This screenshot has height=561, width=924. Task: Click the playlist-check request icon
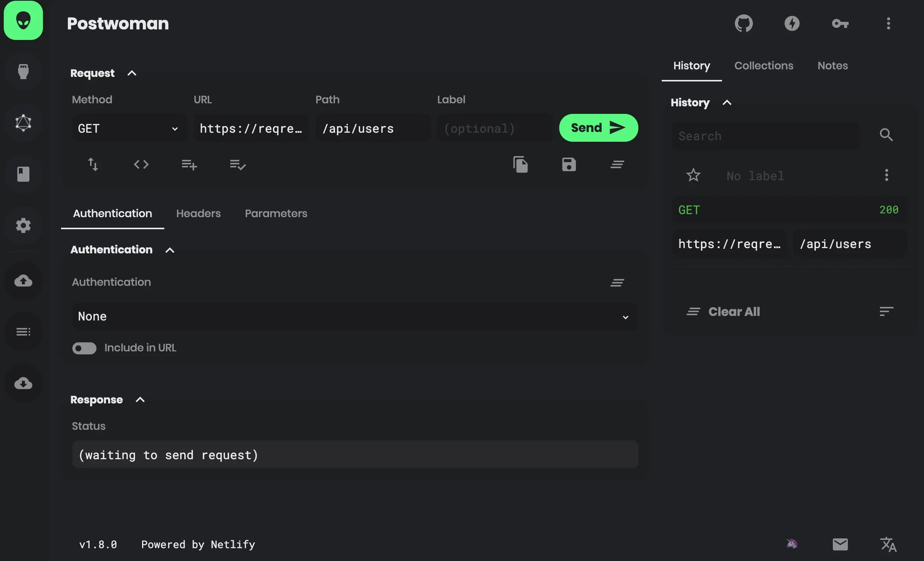tap(238, 164)
